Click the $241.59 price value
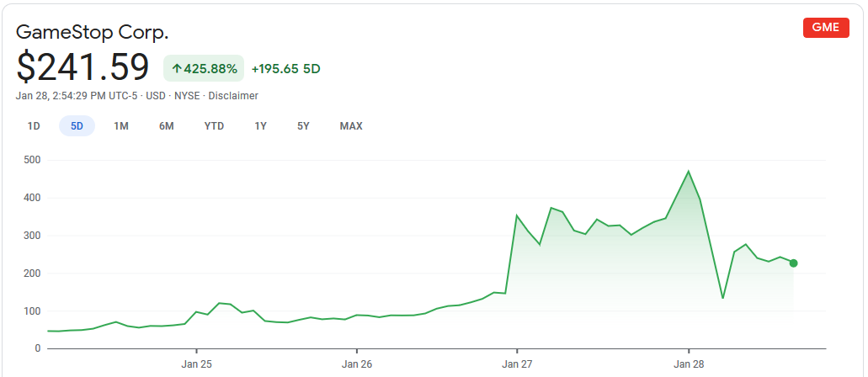This screenshot has height=377, width=868. tap(83, 67)
